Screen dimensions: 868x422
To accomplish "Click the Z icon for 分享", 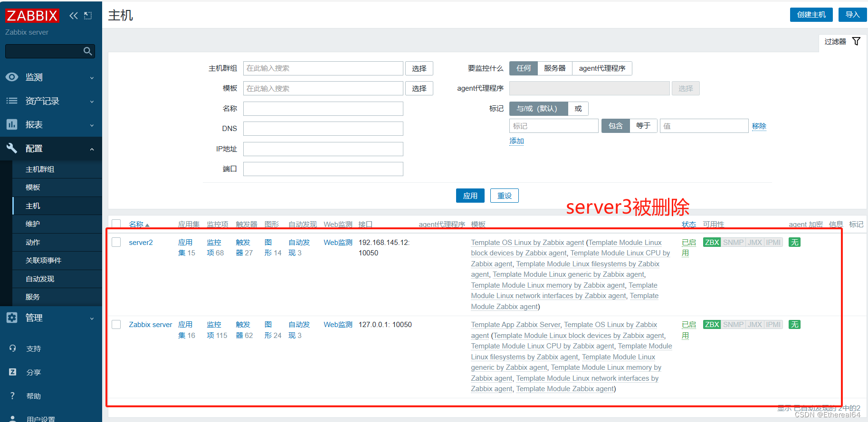I will coord(12,372).
